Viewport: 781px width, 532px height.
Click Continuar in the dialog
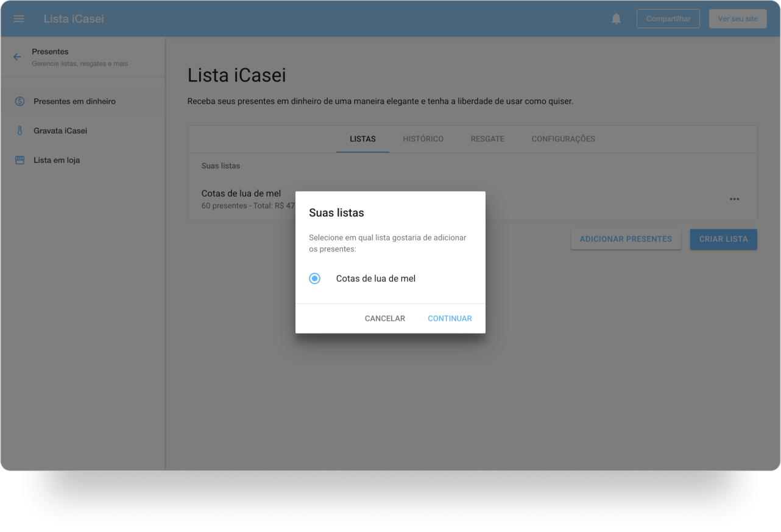(450, 318)
